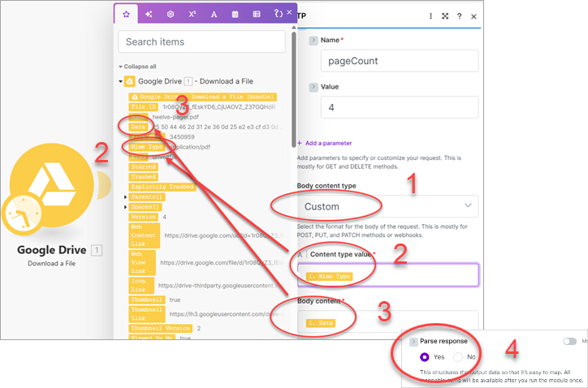This screenshot has width=588, height=388.
Task: Select No for Parse response
Action: click(459, 356)
